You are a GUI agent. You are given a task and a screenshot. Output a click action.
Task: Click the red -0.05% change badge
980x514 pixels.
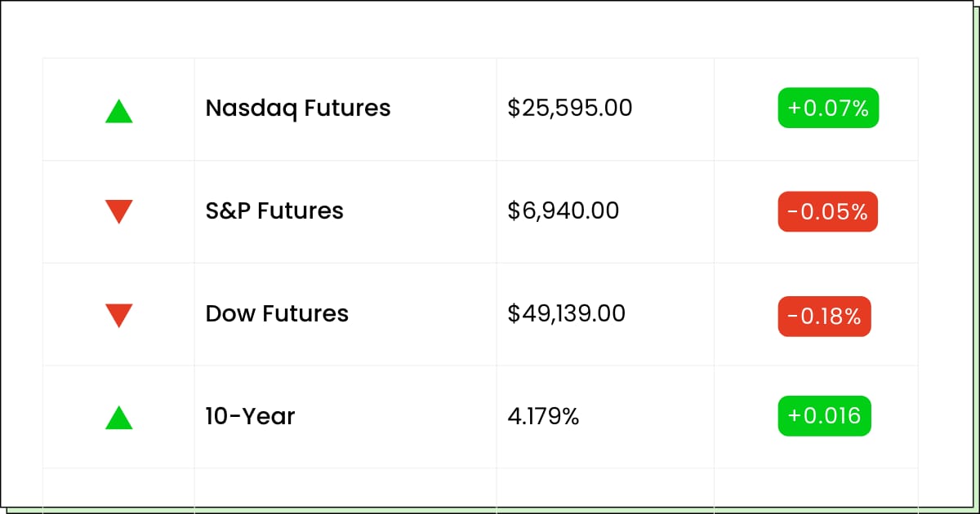tap(827, 211)
